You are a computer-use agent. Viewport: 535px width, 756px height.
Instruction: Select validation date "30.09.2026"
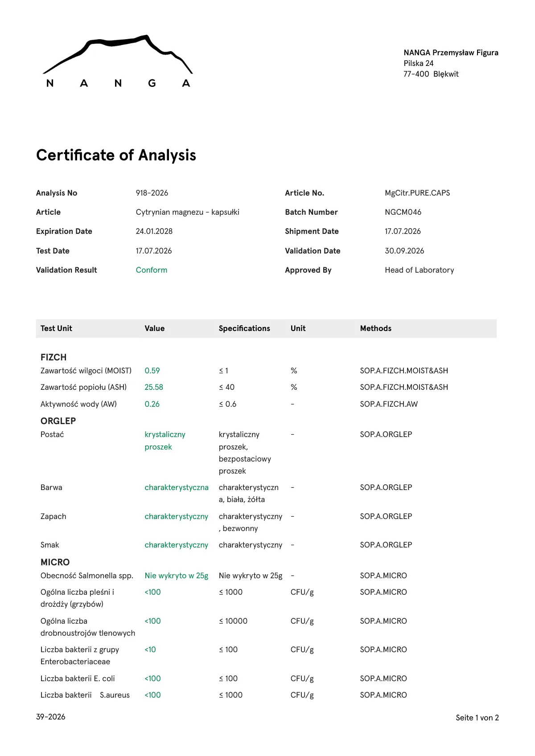click(404, 251)
